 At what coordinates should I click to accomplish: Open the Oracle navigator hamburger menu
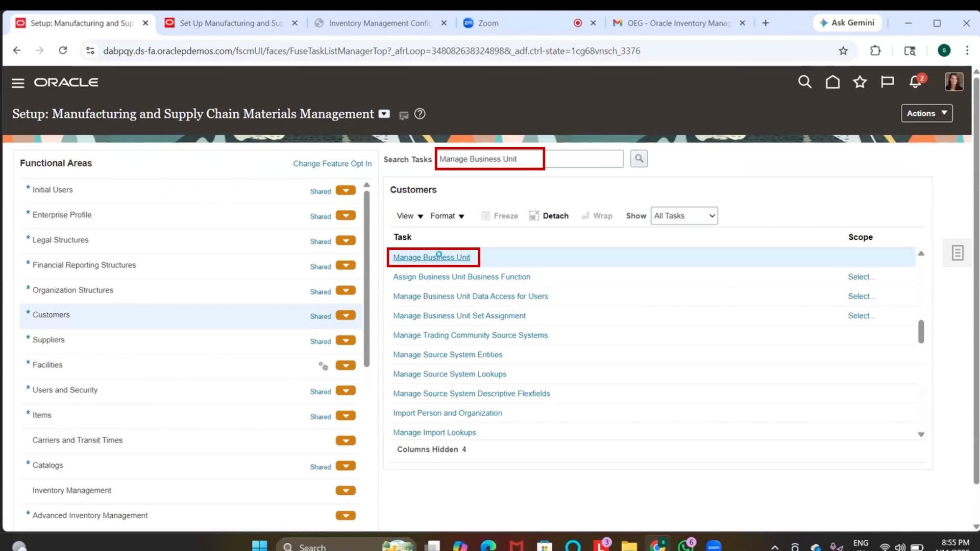(18, 83)
